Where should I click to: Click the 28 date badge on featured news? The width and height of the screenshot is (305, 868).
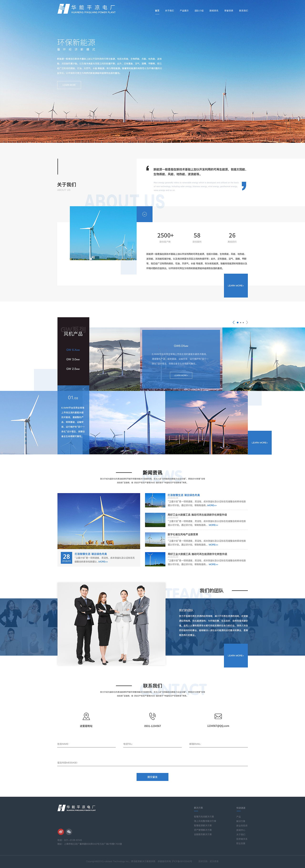pyautogui.click(x=66, y=558)
